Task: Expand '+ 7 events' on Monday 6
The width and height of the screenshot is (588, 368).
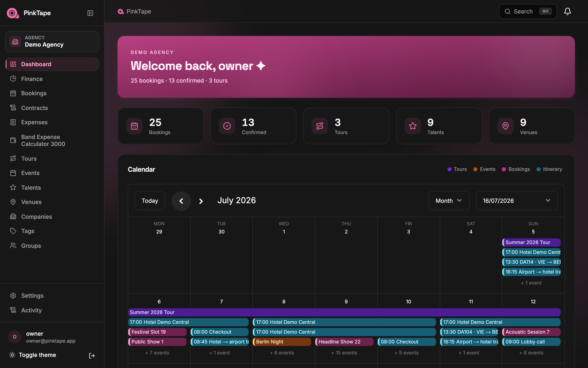Action: 157,353
